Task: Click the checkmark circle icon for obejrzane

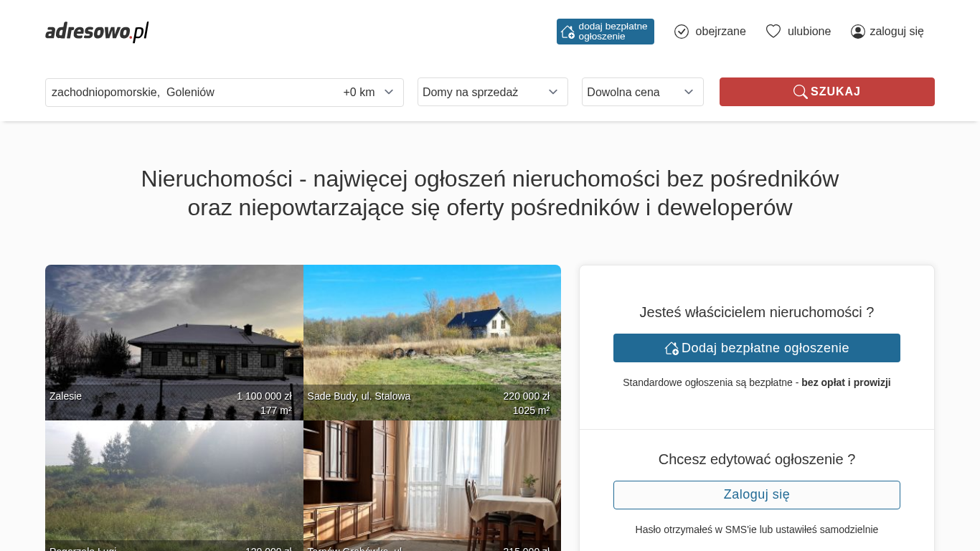Action: click(x=682, y=32)
